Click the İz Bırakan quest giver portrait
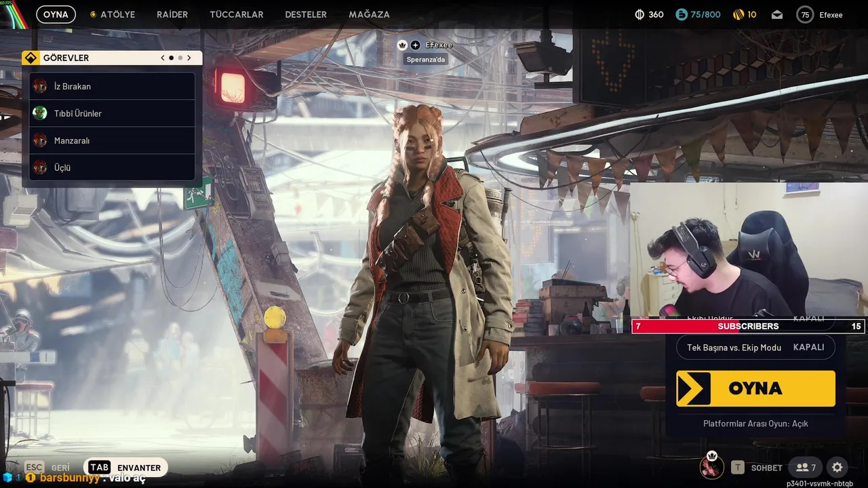868x488 pixels. point(40,86)
